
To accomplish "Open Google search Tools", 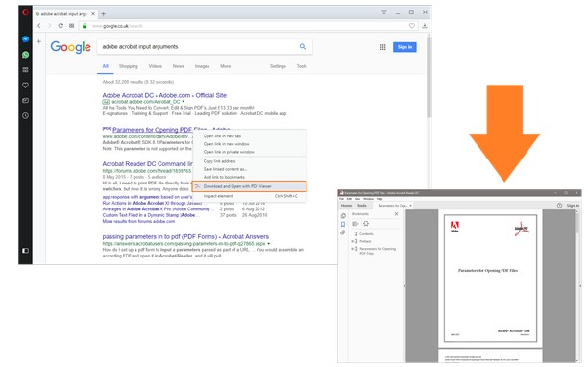I will (302, 66).
